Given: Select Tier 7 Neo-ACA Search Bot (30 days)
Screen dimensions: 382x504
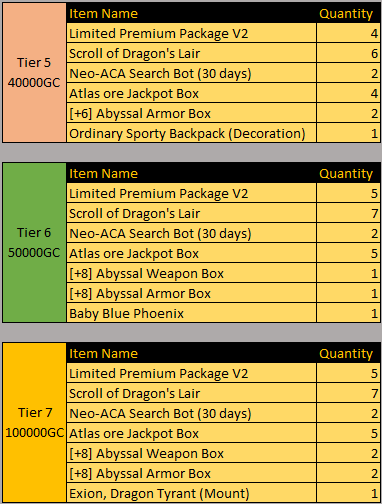Looking at the screenshot, I should click(x=191, y=413).
